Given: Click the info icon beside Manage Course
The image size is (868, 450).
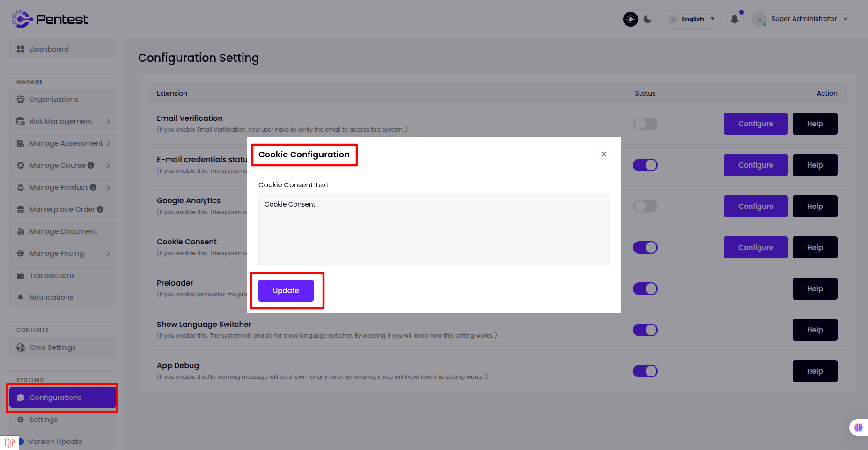Looking at the screenshot, I should click(91, 165).
